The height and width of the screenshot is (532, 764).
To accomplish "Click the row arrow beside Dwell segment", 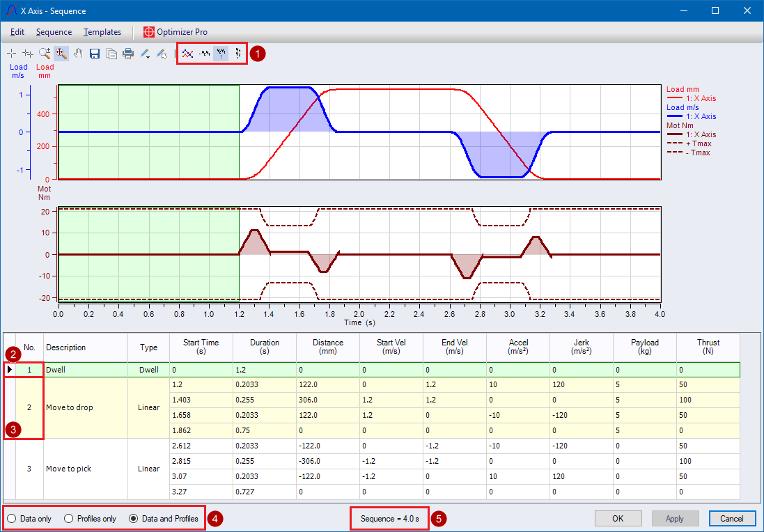I will coord(9,370).
